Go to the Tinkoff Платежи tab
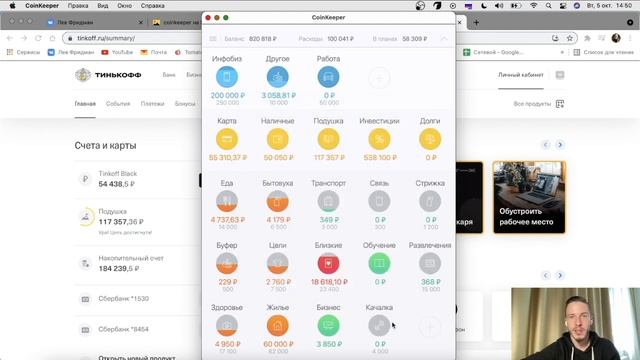This screenshot has height=360, width=640. click(152, 104)
